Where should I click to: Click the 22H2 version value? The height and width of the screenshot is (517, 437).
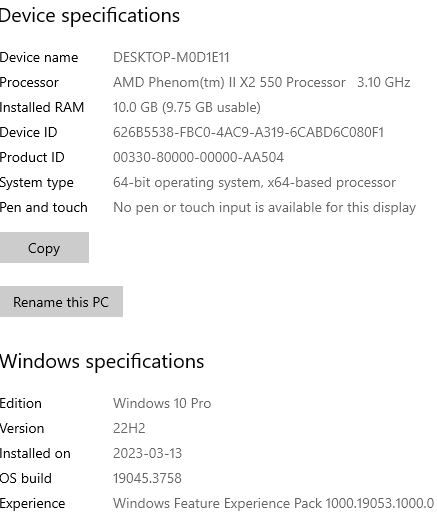tap(129, 428)
